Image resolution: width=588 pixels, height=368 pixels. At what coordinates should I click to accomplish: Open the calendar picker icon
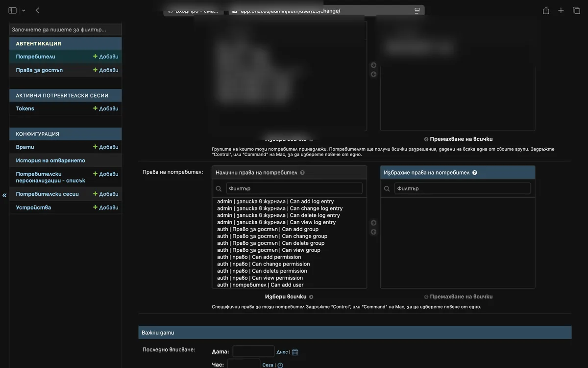point(295,352)
